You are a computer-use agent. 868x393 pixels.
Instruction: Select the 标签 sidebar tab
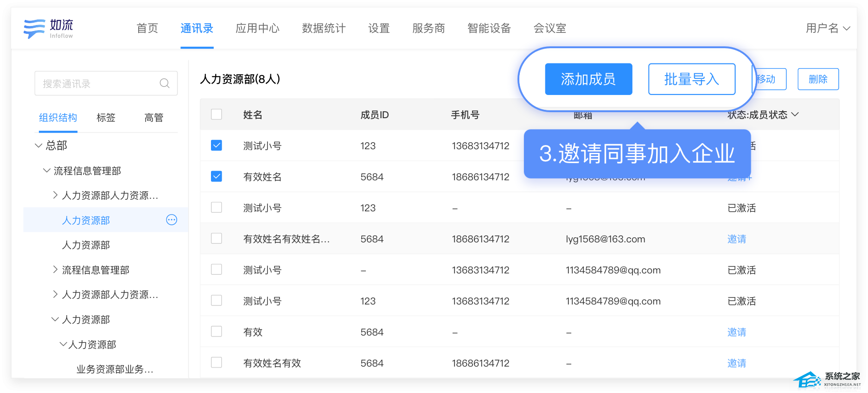106,118
